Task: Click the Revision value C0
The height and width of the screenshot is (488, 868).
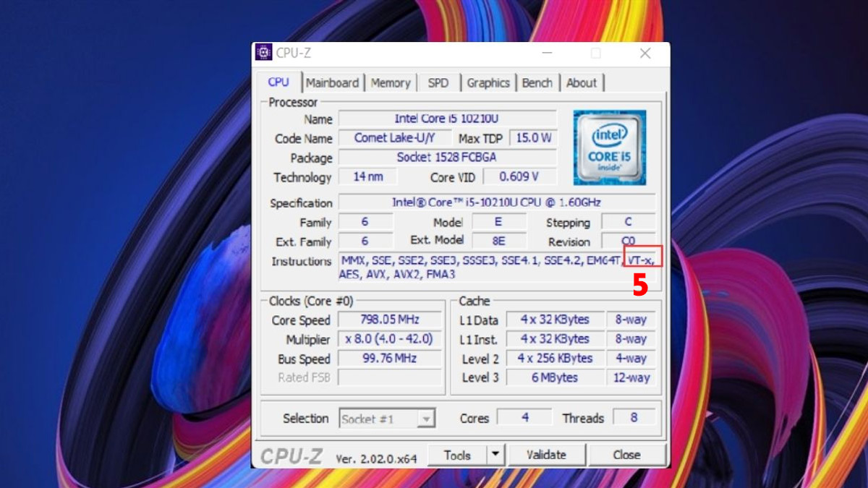Action: coord(629,241)
